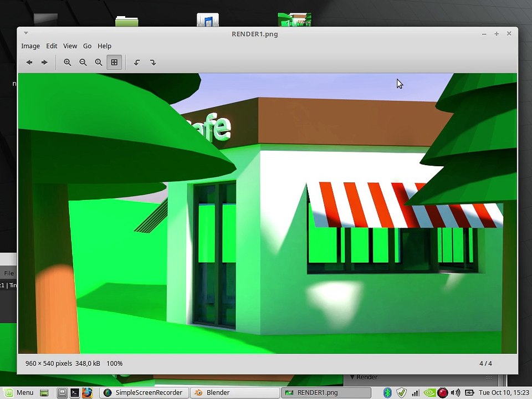Open the Image menu
The height and width of the screenshot is (399, 532).
[x=30, y=46]
